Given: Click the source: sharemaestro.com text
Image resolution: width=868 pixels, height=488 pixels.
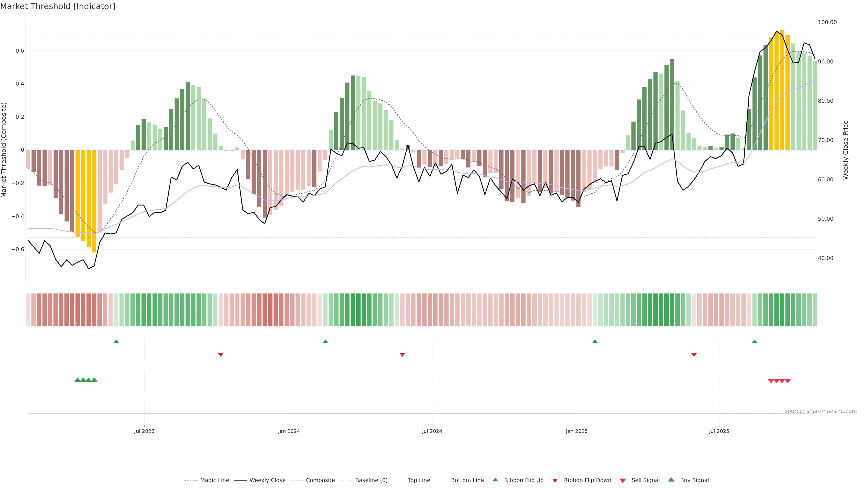Looking at the screenshot, I should [x=821, y=411].
